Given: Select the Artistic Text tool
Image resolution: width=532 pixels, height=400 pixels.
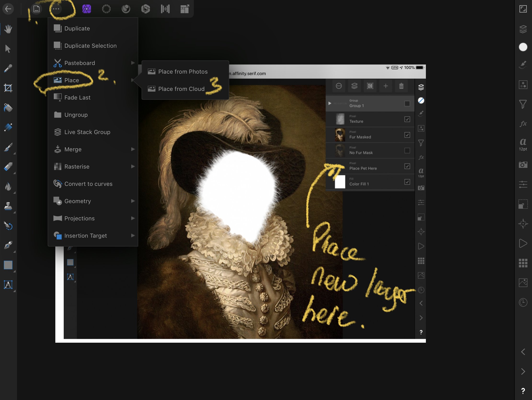Looking at the screenshot, I should pyautogui.click(x=8, y=285).
